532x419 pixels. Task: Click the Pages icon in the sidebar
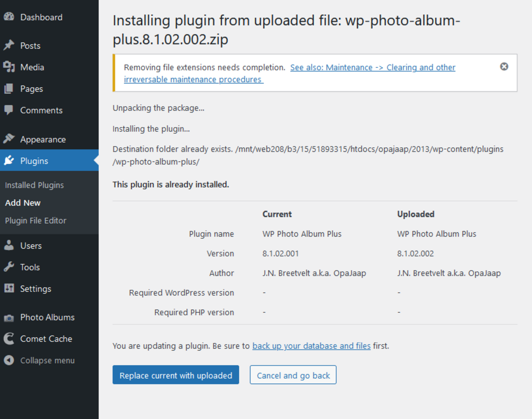9,88
